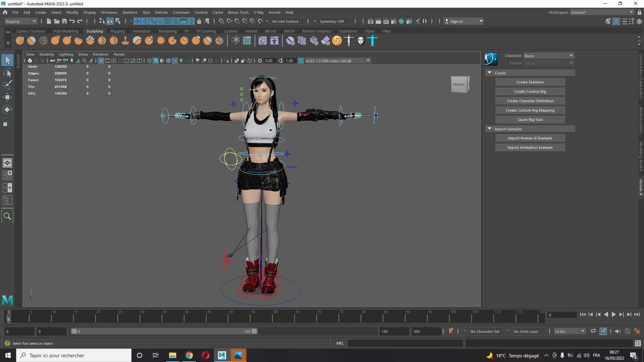Click the white skull shelf icon
644x362 pixels.
click(x=361, y=41)
